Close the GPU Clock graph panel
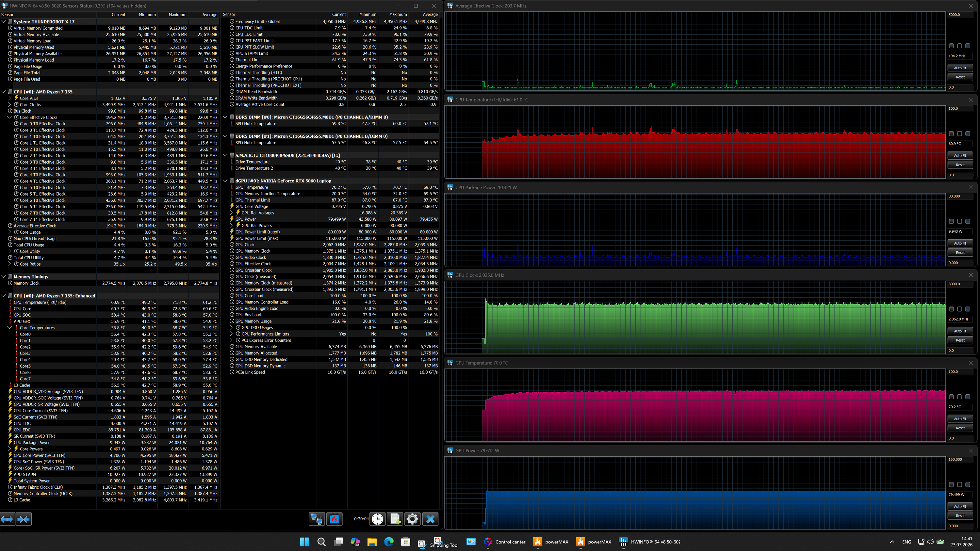Image resolution: width=980 pixels, height=551 pixels. coord(971,275)
